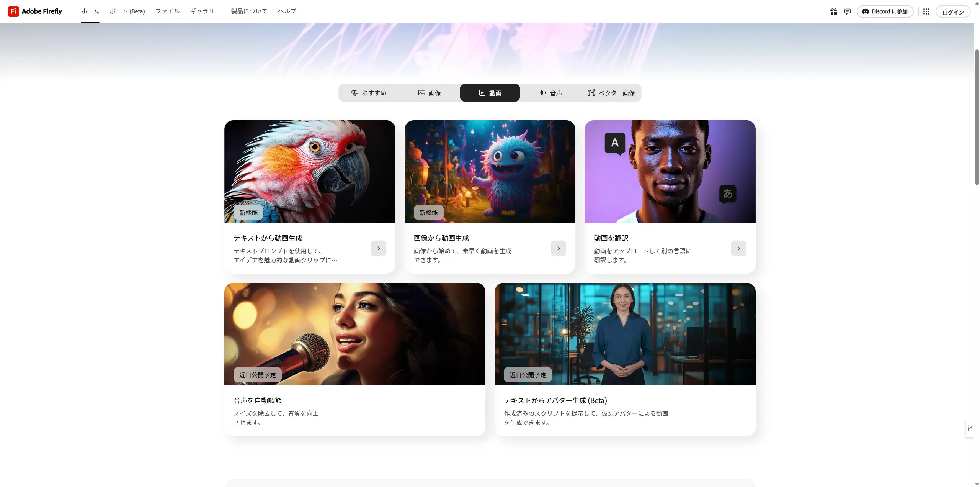Switch to the 音声 tab
The width and height of the screenshot is (980, 487).
coord(550,93)
